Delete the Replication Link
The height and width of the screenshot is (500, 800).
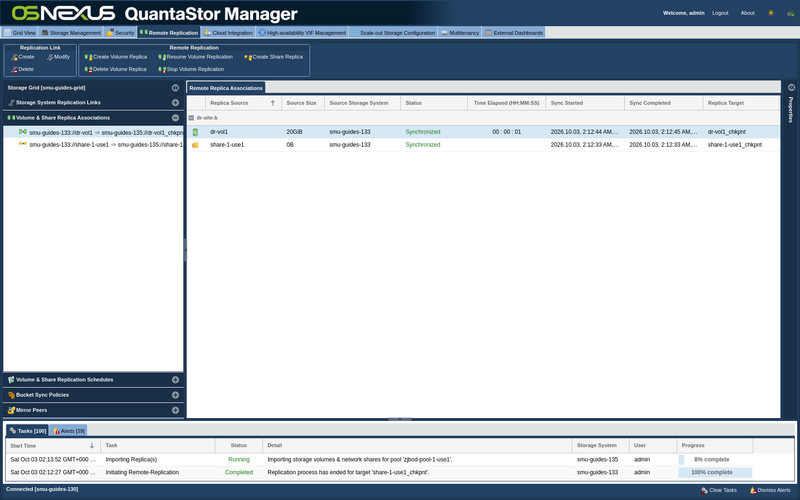22,69
